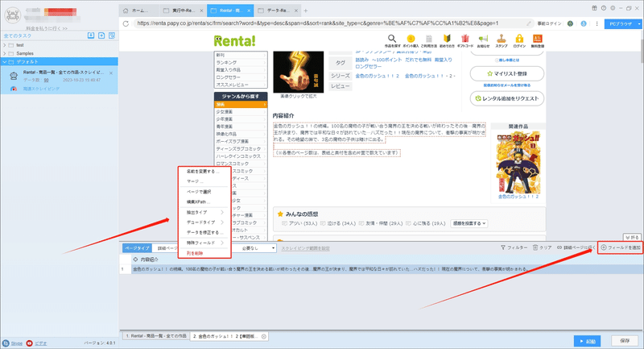Expand the 特殊フィールド submenu
This screenshot has width=644, height=349.
coord(204,243)
